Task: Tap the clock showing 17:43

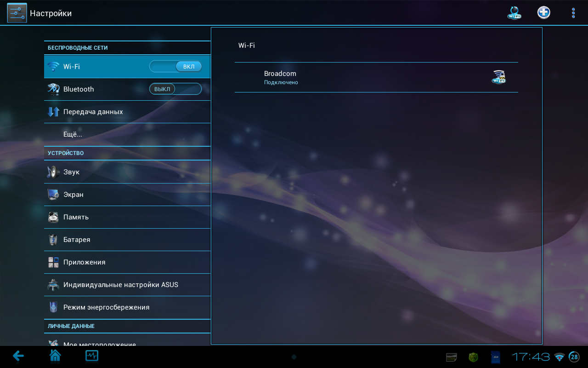Action: coord(531,357)
